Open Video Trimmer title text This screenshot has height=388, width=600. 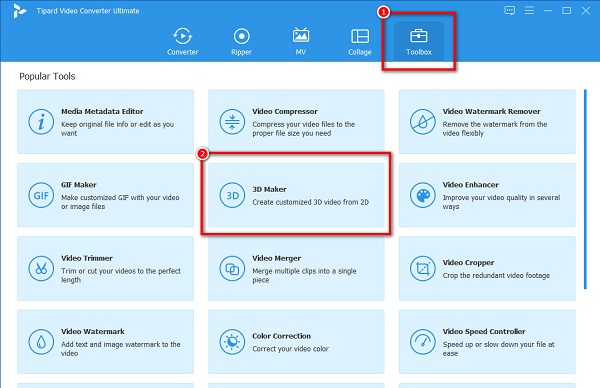[x=87, y=258]
